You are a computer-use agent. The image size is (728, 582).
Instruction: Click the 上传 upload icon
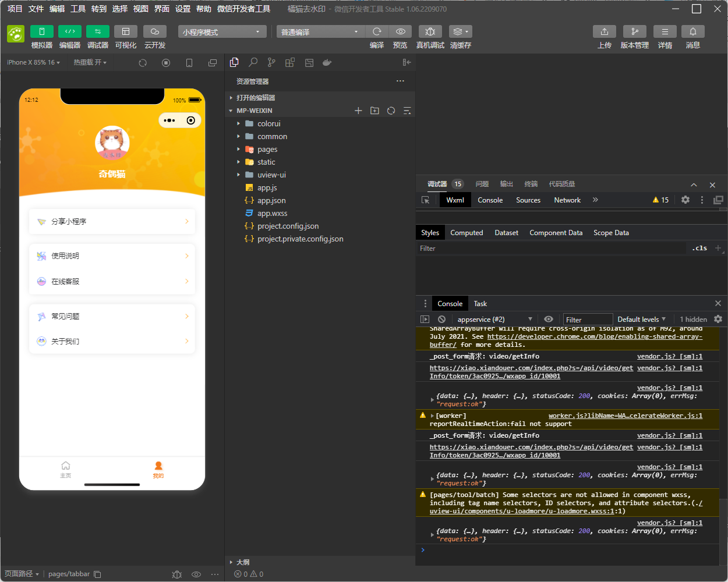pos(605,31)
